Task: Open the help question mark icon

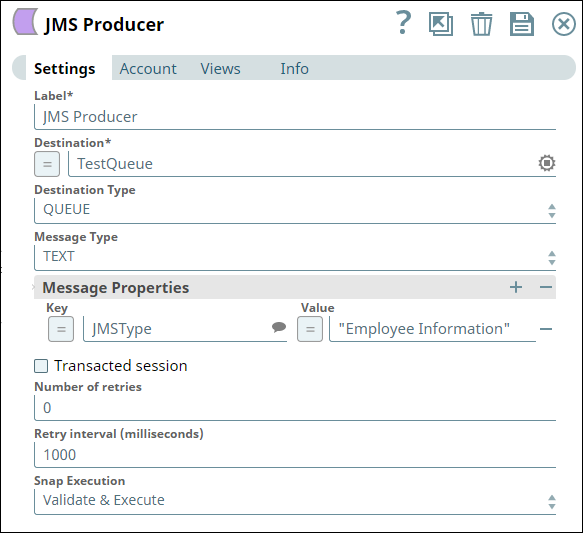Action: (403, 23)
